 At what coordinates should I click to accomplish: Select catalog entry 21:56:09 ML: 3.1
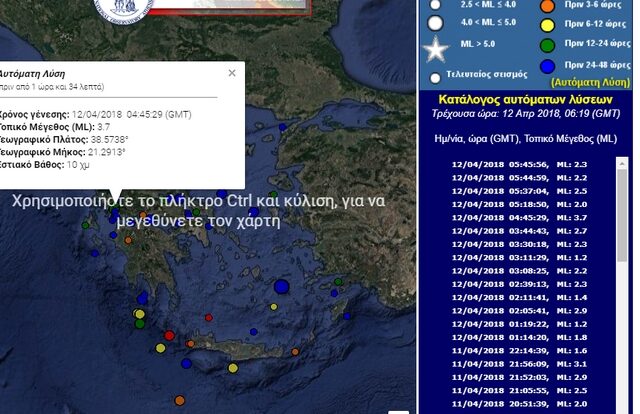(519, 364)
